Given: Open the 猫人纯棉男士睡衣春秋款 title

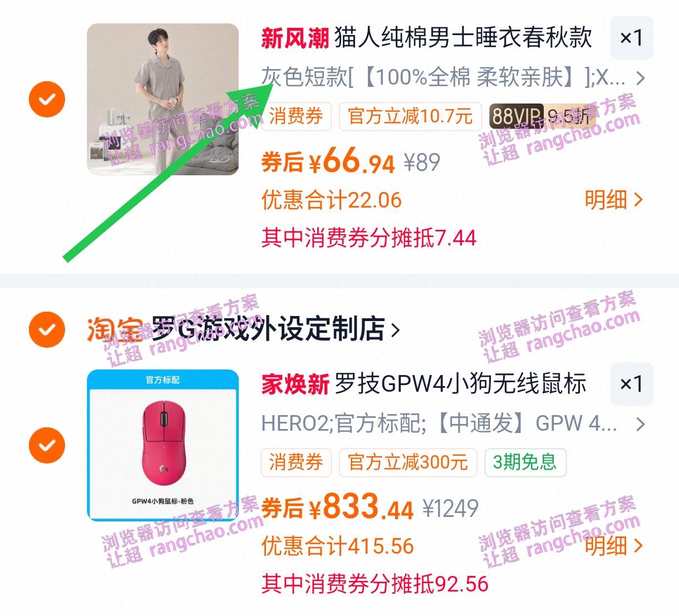Looking at the screenshot, I should coord(463,38).
